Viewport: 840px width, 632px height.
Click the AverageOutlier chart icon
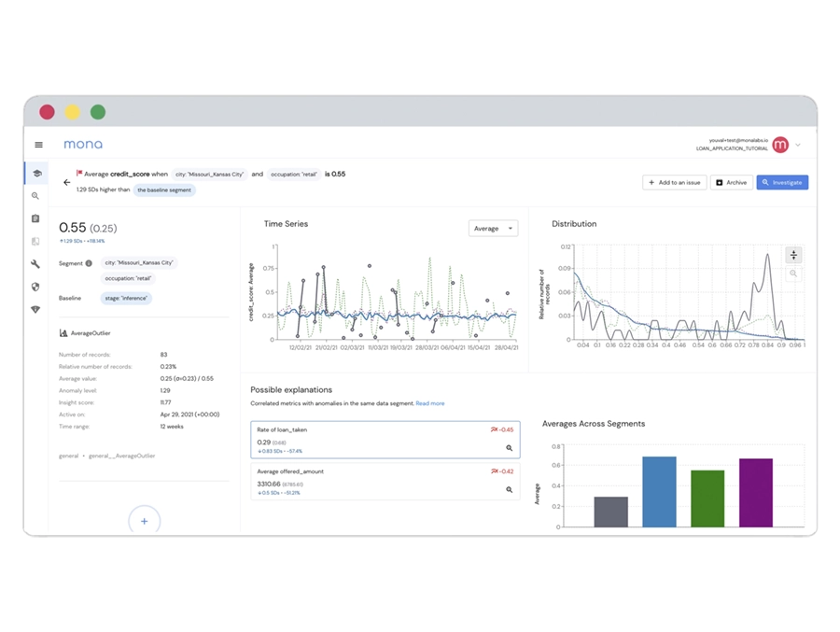coord(63,333)
